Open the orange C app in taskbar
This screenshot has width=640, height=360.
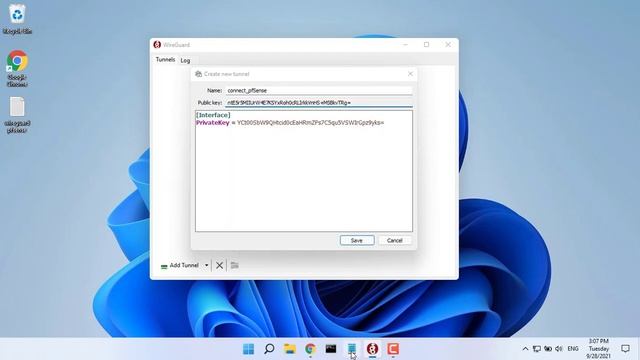pos(393,349)
